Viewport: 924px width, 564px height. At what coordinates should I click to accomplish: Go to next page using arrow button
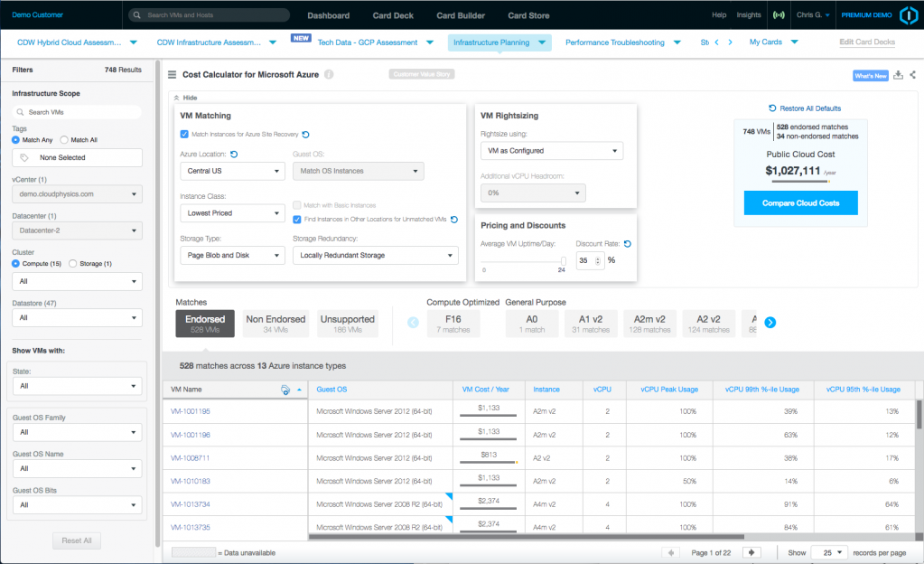751,552
